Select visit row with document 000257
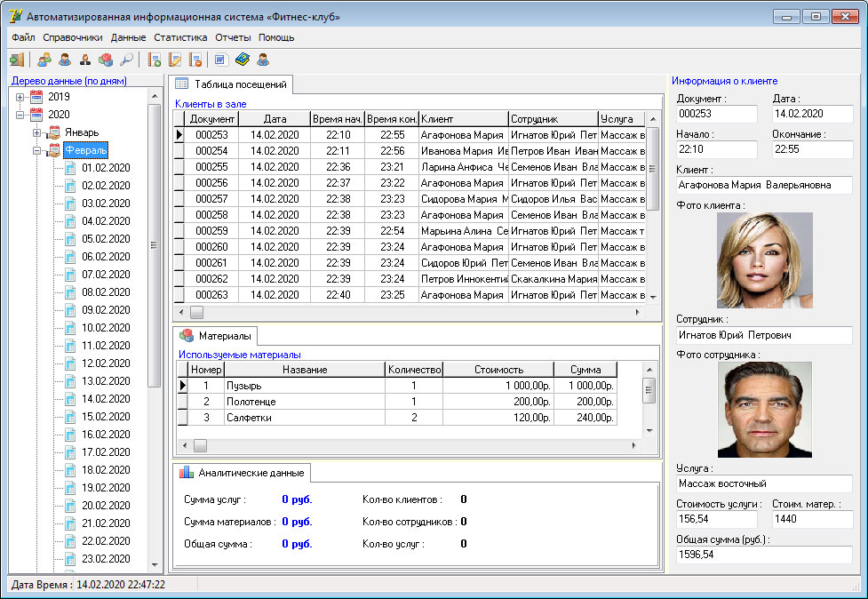This screenshot has width=868, height=599. pyautogui.click(x=212, y=199)
